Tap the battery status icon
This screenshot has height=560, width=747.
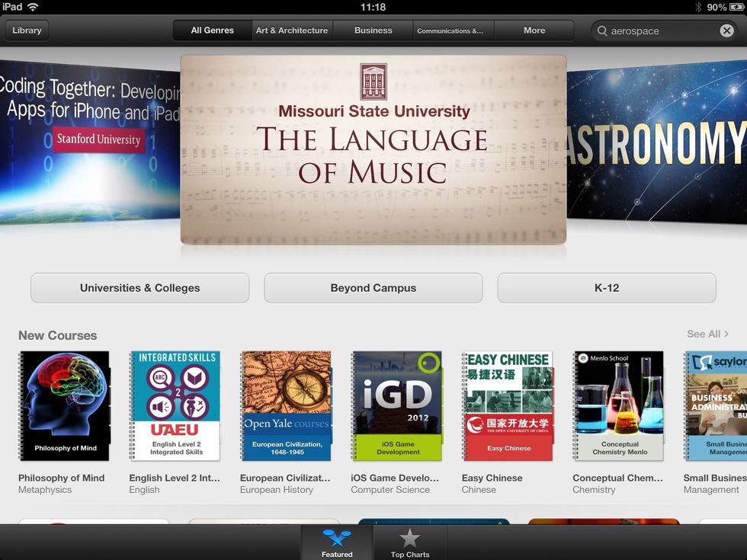pyautogui.click(x=736, y=7)
